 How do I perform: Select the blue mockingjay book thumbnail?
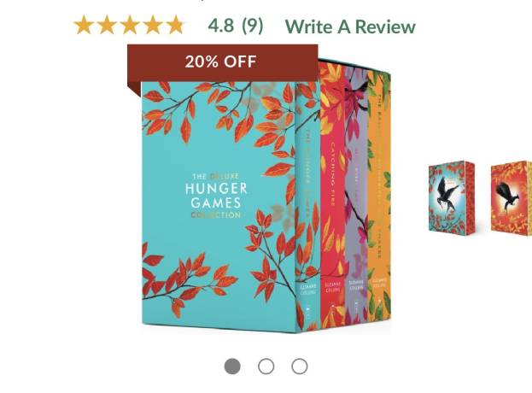(452, 198)
